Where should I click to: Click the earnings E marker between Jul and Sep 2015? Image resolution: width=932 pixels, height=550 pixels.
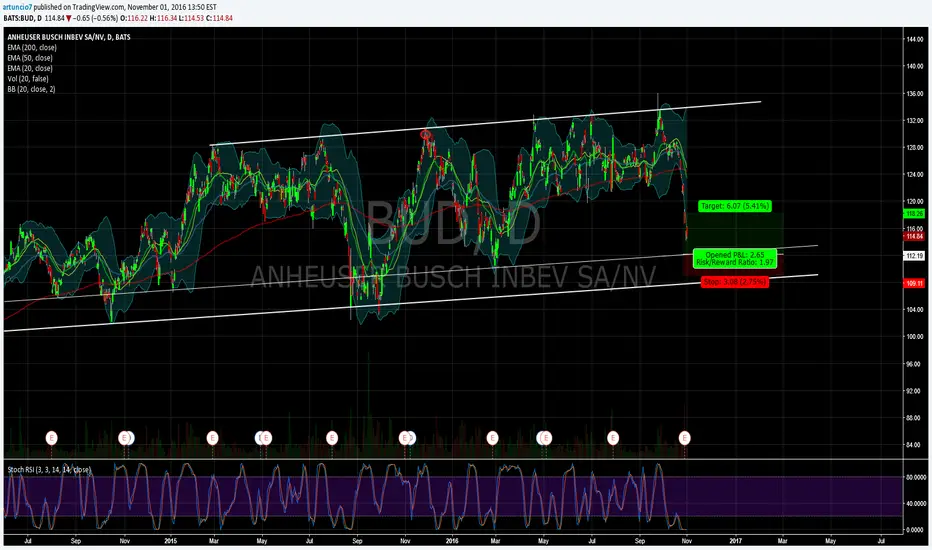332,438
